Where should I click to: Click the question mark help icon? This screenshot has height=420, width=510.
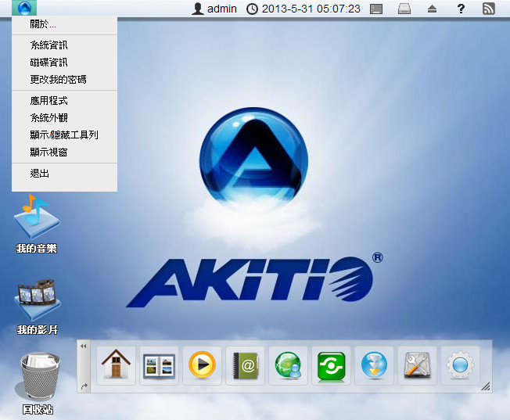[461, 9]
